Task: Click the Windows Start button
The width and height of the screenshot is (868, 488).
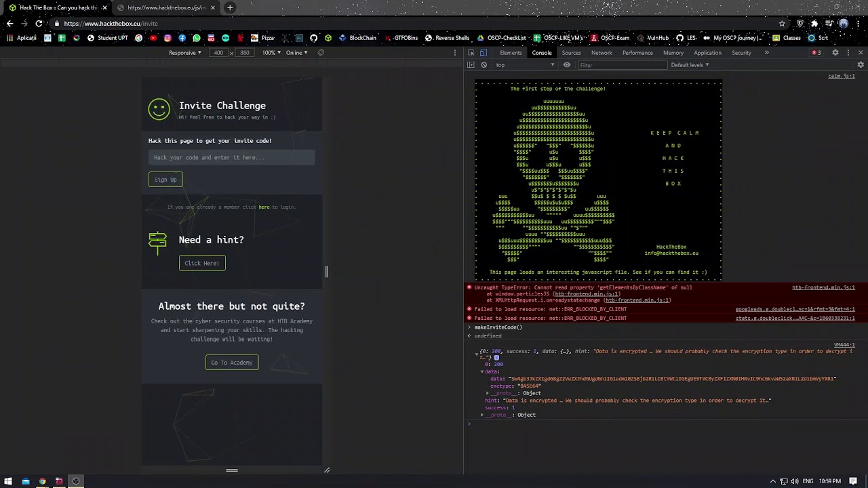Action: pos(8,481)
